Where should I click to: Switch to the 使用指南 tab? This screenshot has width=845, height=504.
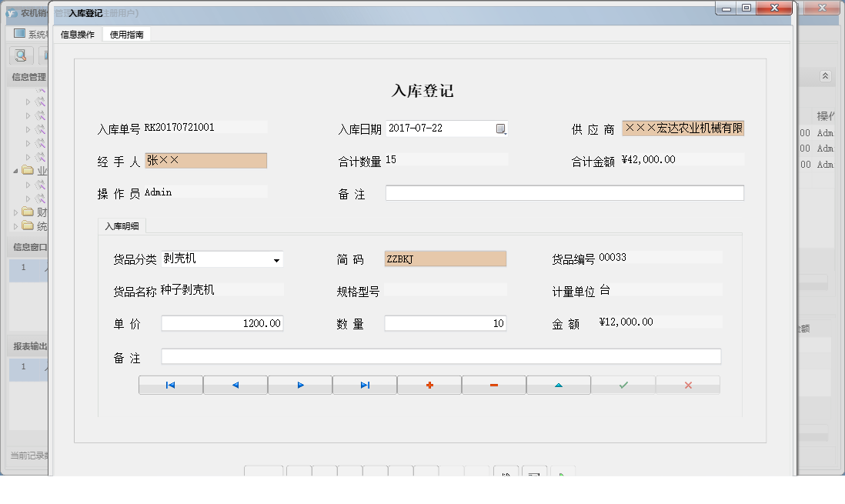pyautogui.click(x=125, y=34)
